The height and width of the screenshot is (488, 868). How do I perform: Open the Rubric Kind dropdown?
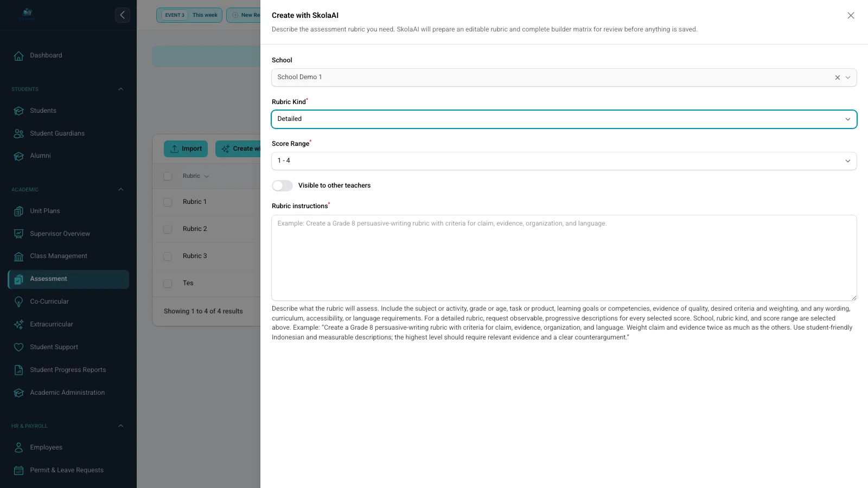pos(564,119)
